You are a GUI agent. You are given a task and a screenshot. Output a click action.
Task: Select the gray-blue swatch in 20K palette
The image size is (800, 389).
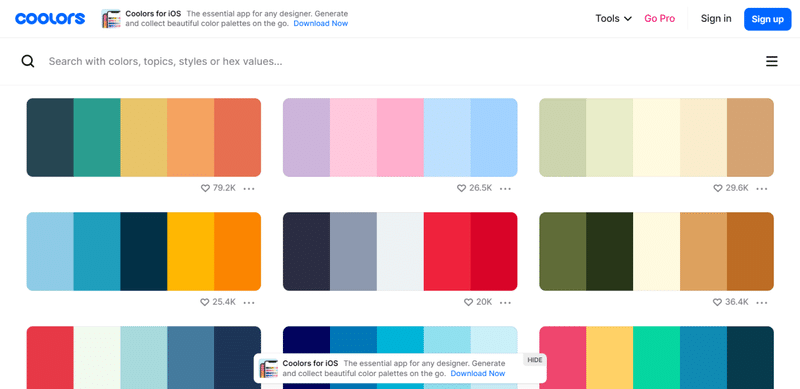(x=354, y=251)
